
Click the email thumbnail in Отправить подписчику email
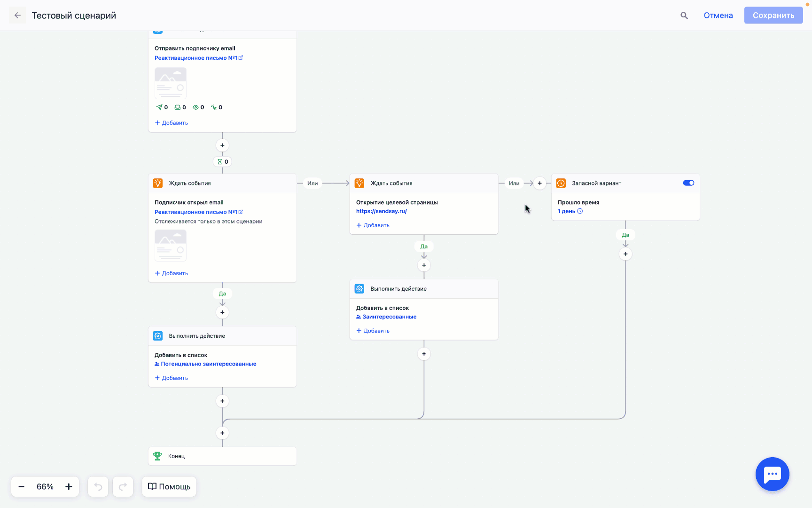(171, 83)
